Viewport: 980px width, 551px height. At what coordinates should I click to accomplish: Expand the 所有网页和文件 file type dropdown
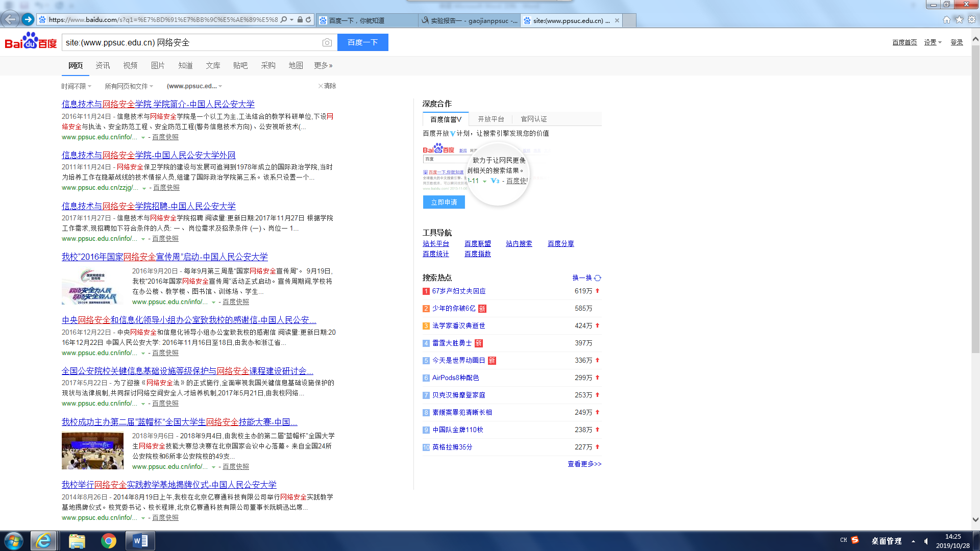click(x=129, y=86)
